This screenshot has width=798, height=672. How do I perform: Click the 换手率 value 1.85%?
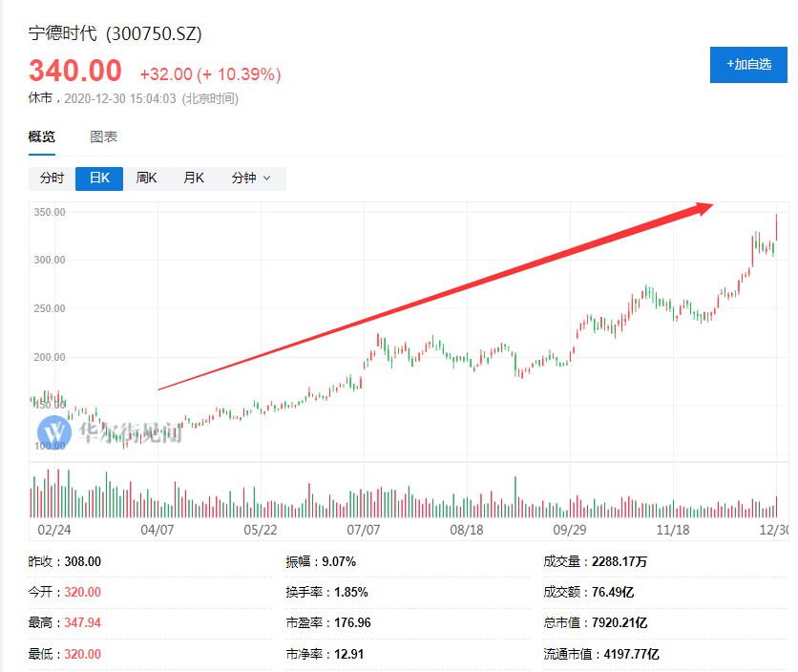[351, 592]
